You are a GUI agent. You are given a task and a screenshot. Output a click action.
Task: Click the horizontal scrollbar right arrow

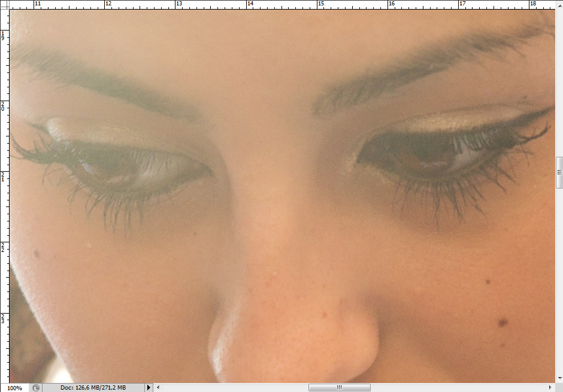click(x=550, y=388)
